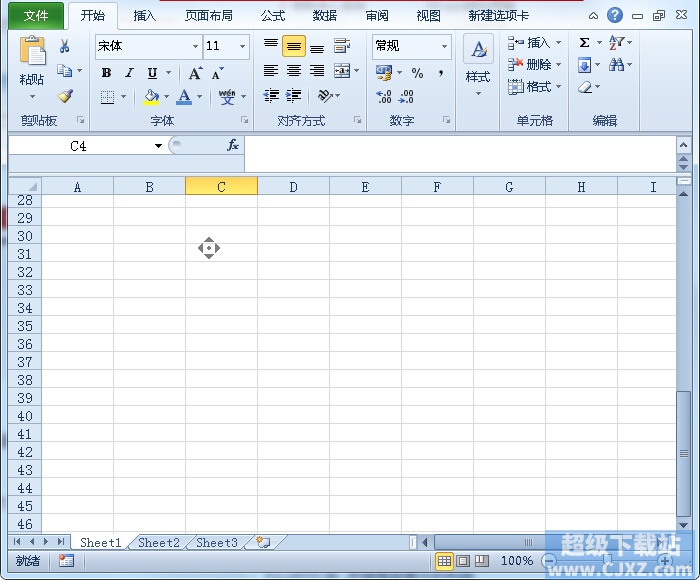Click the Fill down icon

pos(584,65)
